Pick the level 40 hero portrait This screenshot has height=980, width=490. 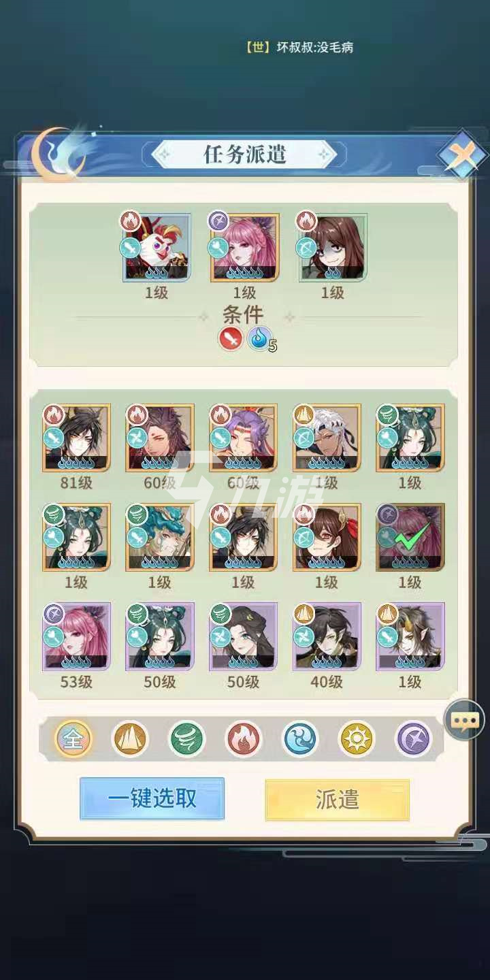pos(327,637)
